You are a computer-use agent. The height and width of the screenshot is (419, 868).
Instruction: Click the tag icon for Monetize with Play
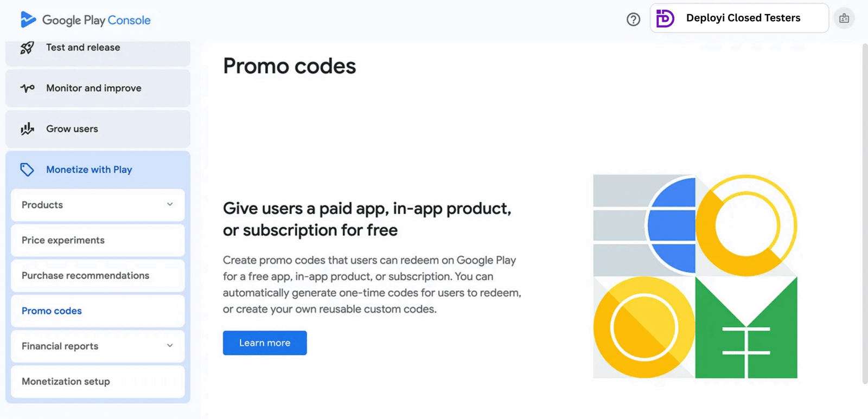(27, 170)
